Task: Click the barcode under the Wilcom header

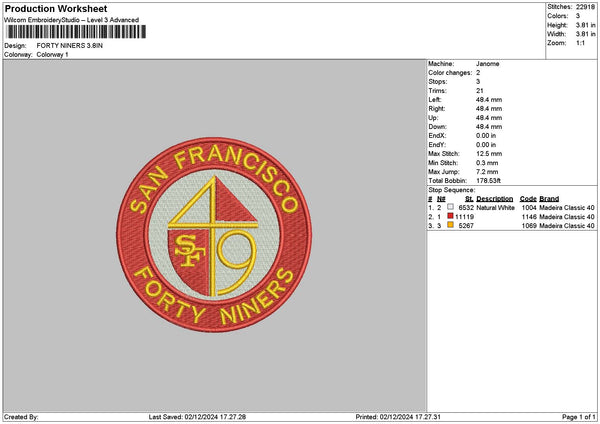Action: point(76,34)
